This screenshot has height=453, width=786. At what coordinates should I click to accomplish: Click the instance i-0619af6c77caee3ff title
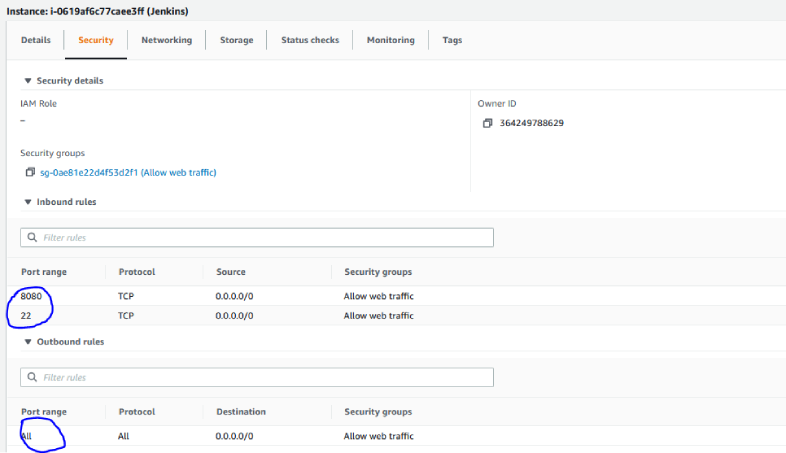pos(97,11)
